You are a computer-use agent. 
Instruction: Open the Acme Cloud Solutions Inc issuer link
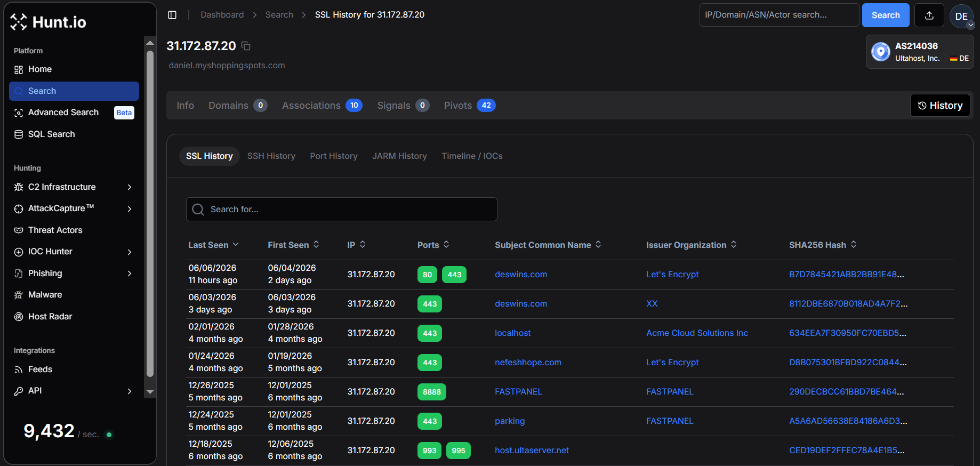pyautogui.click(x=697, y=333)
